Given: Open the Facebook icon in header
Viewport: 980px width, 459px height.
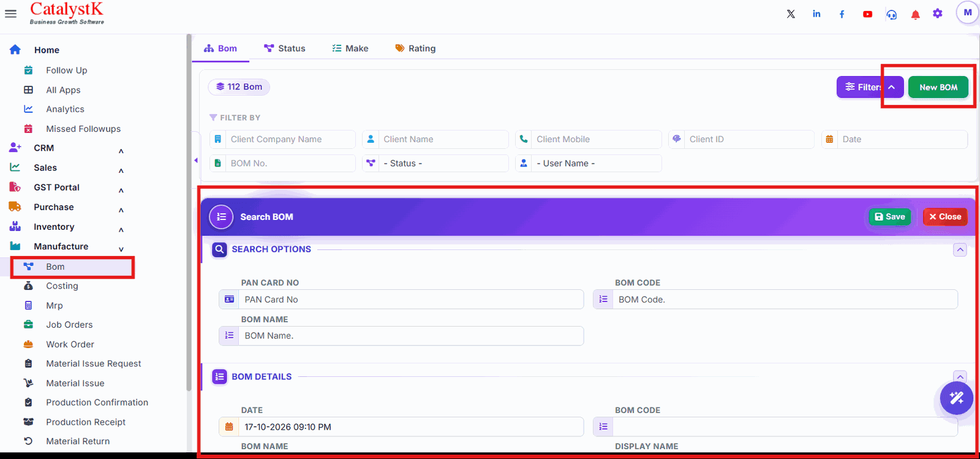Looking at the screenshot, I should pos(842,13).
